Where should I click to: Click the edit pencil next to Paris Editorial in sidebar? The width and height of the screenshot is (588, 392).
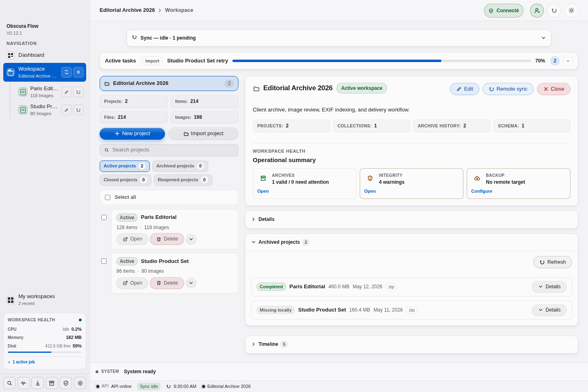[x=67, y=92]
